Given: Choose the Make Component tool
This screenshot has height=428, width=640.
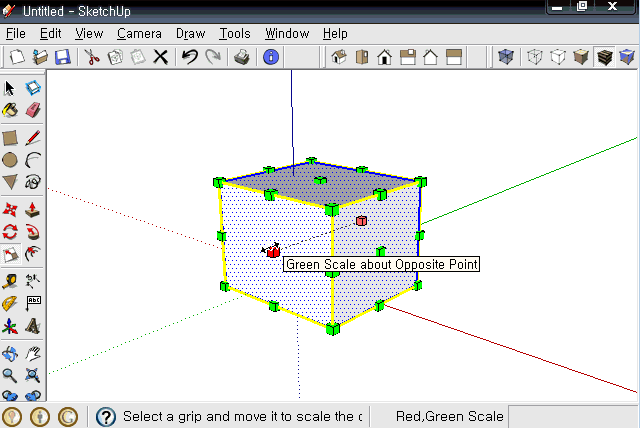Looking at the screenshot, I should (33, 88).
